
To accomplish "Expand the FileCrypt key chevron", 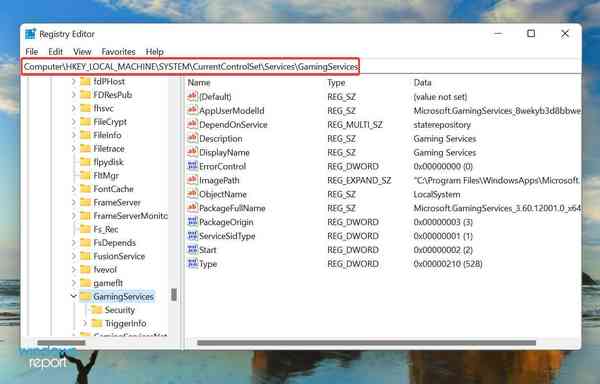I will [x=73, y=122].
